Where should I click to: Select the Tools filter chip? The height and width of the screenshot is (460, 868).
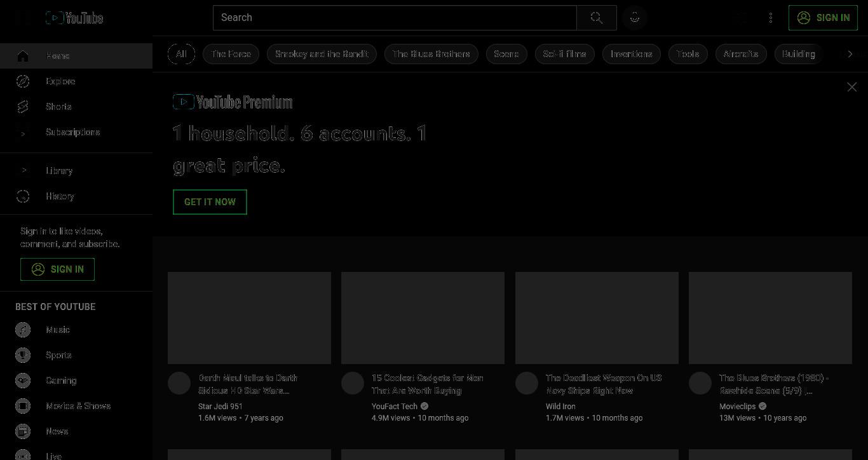688,54
